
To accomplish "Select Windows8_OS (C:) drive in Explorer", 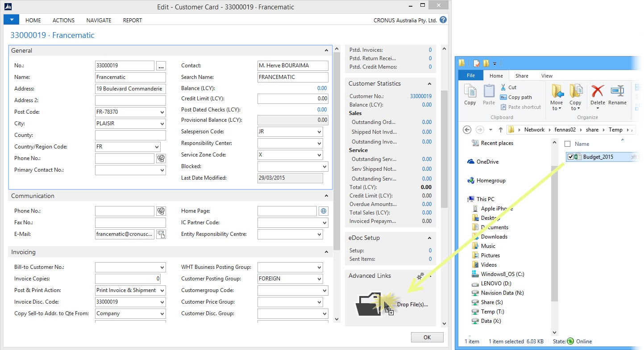I will [499, 274].
